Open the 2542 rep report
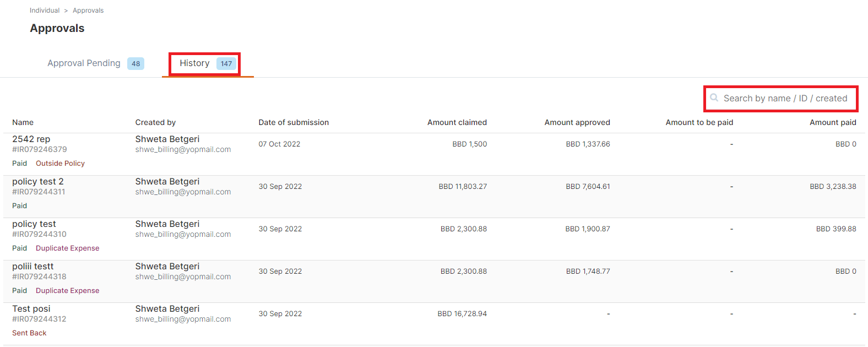 point(31,139)
